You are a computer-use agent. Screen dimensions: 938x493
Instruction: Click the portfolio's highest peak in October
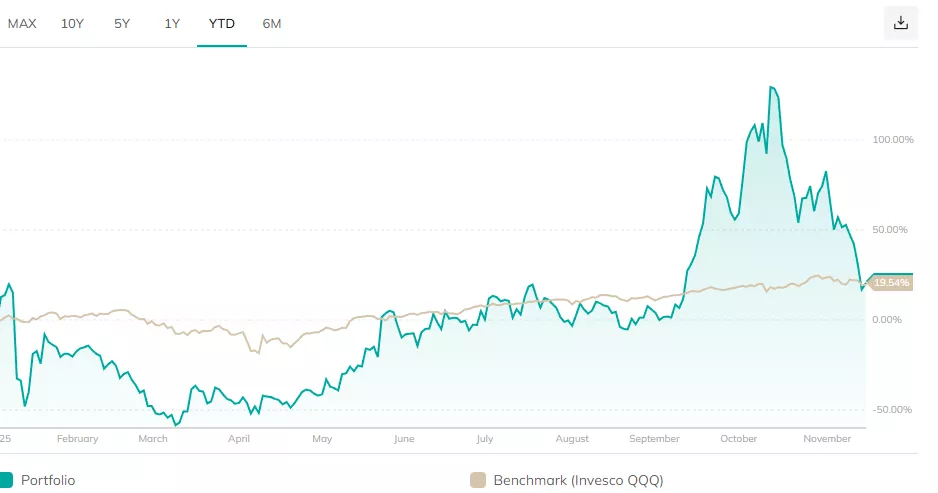pyautogui.click(x=771, y=87)
